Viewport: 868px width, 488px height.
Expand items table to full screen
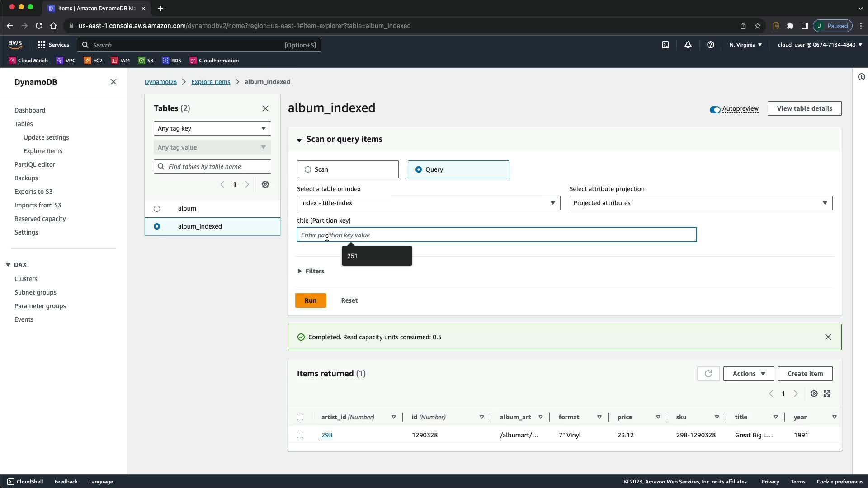point(827,394)
